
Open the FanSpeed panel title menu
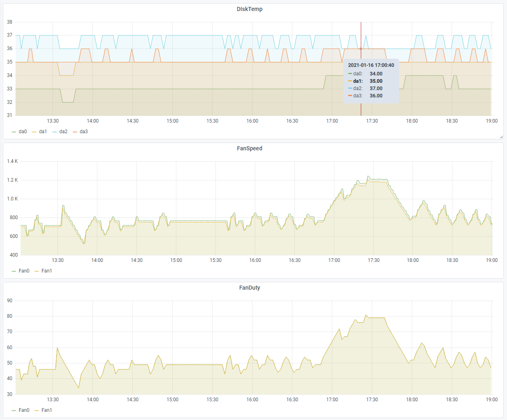(x=249, y=148)
